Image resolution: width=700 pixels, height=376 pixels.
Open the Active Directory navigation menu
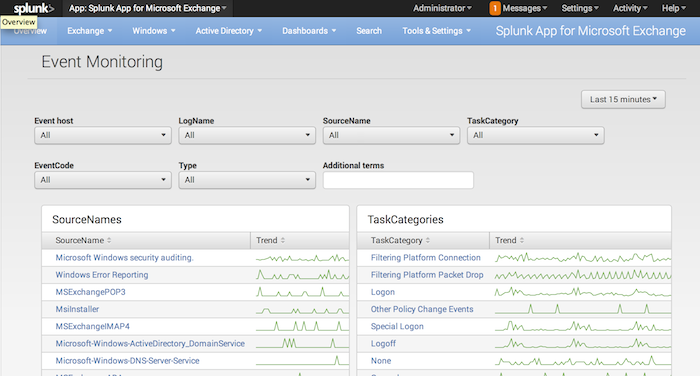229,31
